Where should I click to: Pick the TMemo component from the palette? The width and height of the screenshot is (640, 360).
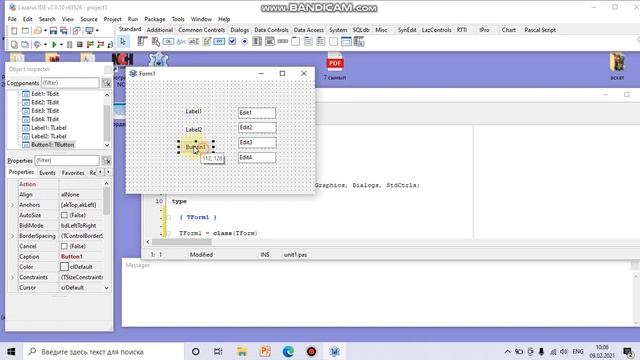(x=207, y=41)
